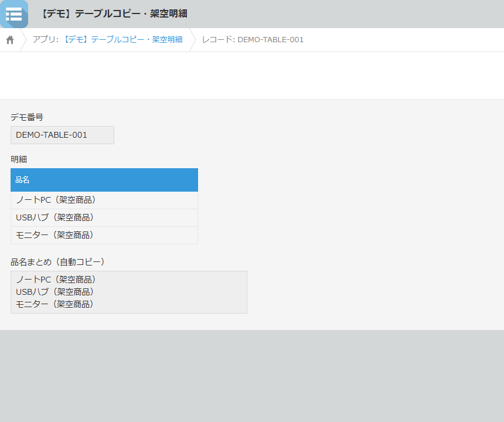Viewport: 504px width, 422px height.
Task: Click the アプリ: breadcrumb label
Action: pyautogui.click(x=46, y=39)
